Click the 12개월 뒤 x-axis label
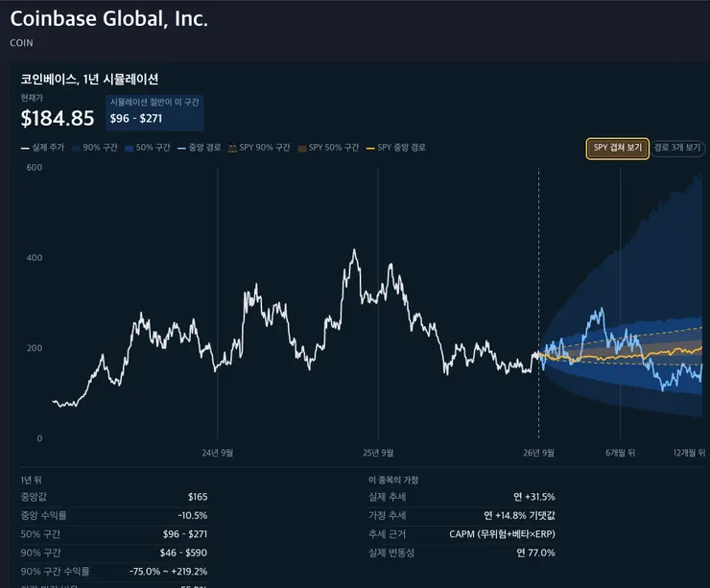The height and width of the screenshot is (588, 710). pos(689,453)
